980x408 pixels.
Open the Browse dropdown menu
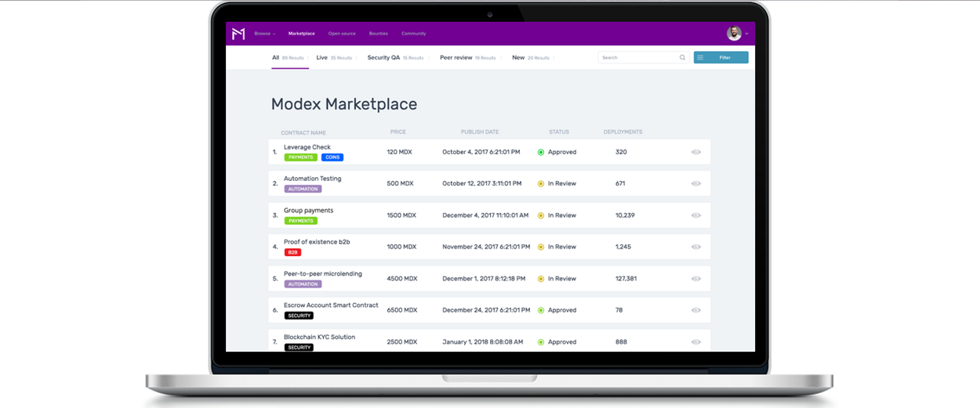[x=265, y=34]
